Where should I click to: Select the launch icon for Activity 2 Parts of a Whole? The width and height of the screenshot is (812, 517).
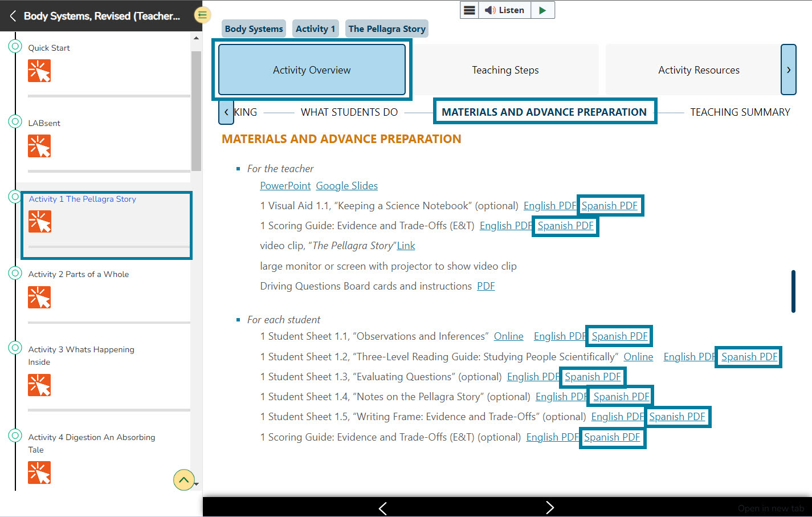pos(39,297)
